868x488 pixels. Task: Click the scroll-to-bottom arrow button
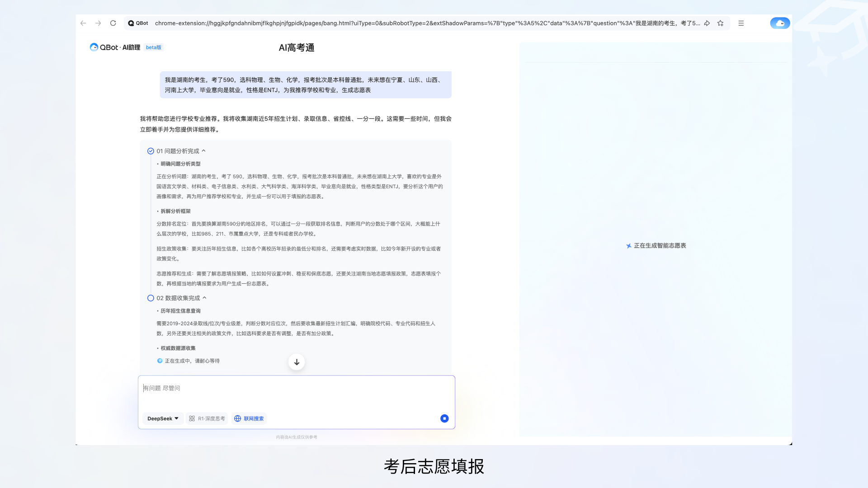[x=297, y=362]
